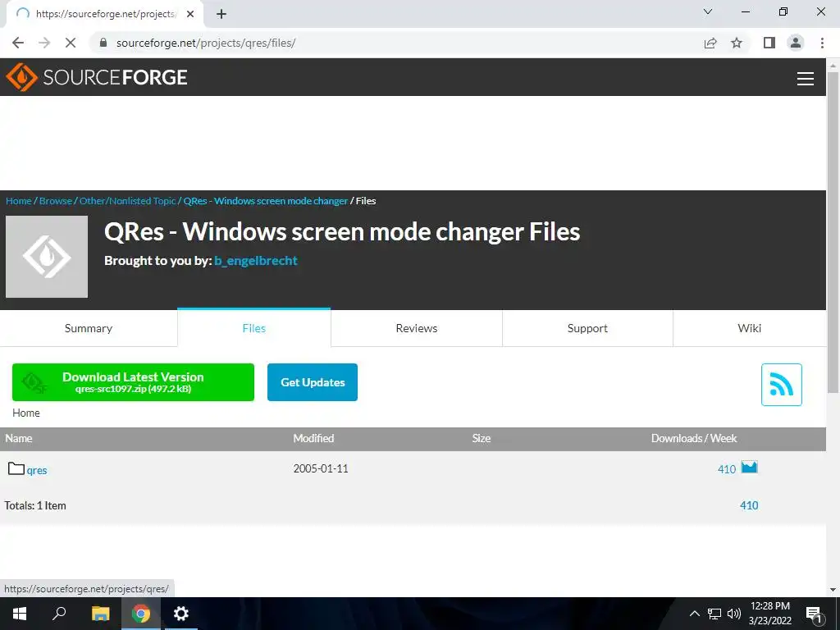Click the Downloads / Week column header

(x=694, y=438)
